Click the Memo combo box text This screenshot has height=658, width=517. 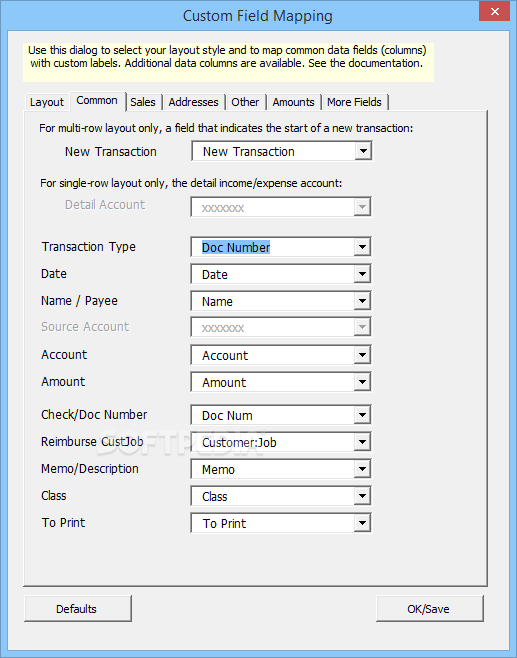(x=218, y=470)
